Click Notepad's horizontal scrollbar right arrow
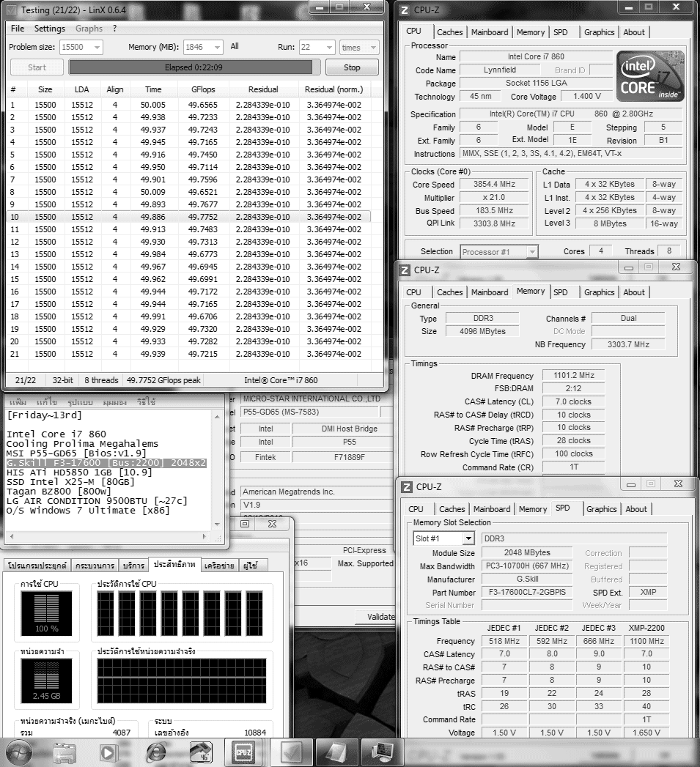Viewport: 700px width, 767px height. [x=205, y=536]
